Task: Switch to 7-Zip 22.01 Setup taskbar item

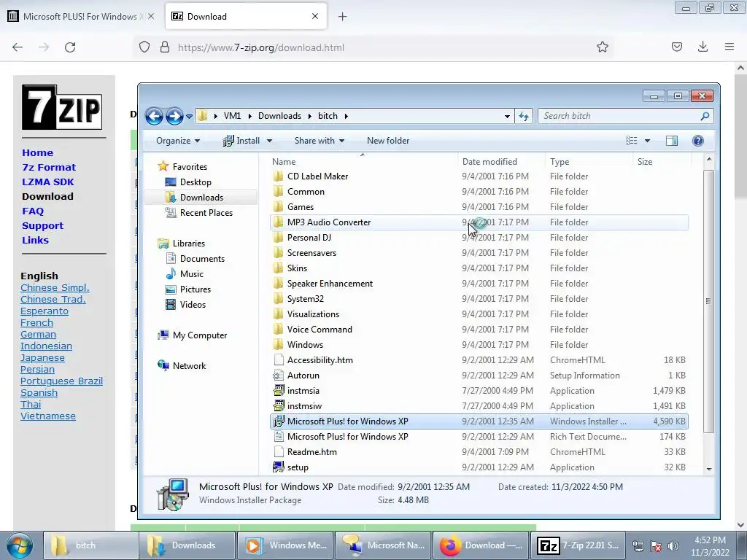Action: (x=578, y=545)
